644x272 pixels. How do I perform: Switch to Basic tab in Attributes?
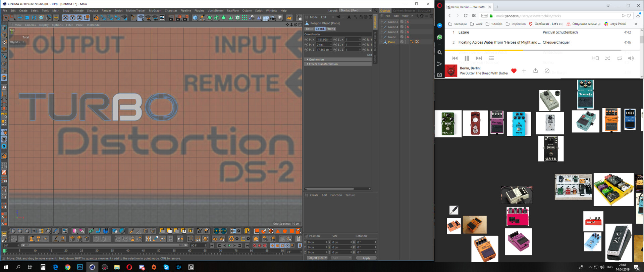309,29
